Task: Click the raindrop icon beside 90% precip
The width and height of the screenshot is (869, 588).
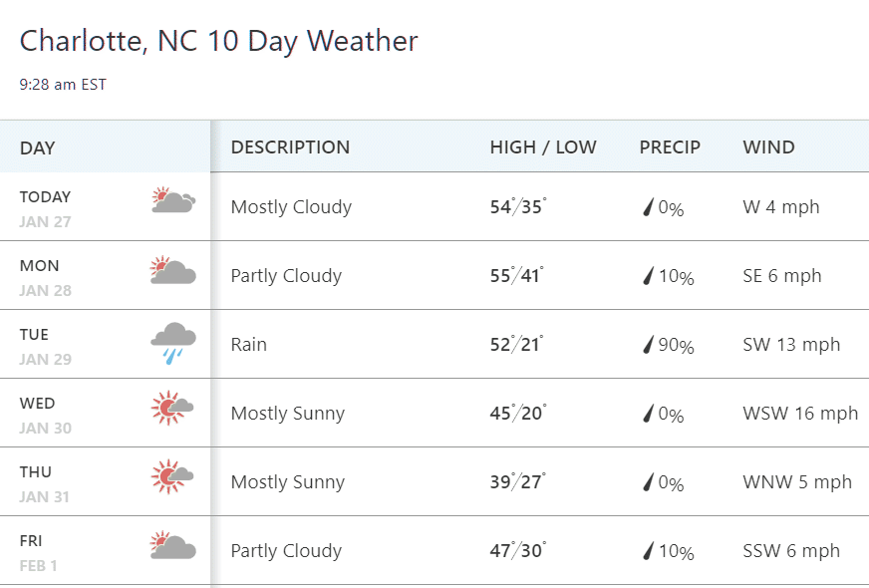Action: click(x=648, y=345)
